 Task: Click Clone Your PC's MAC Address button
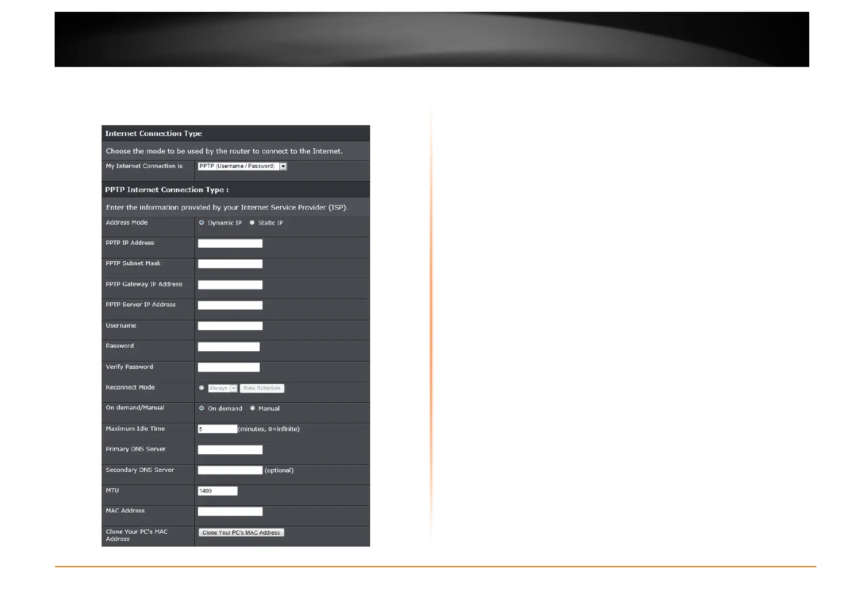coord(241,533)
